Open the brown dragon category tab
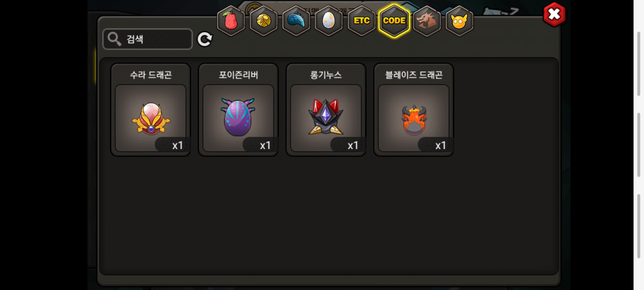644x290 pixels. [427, 21]
